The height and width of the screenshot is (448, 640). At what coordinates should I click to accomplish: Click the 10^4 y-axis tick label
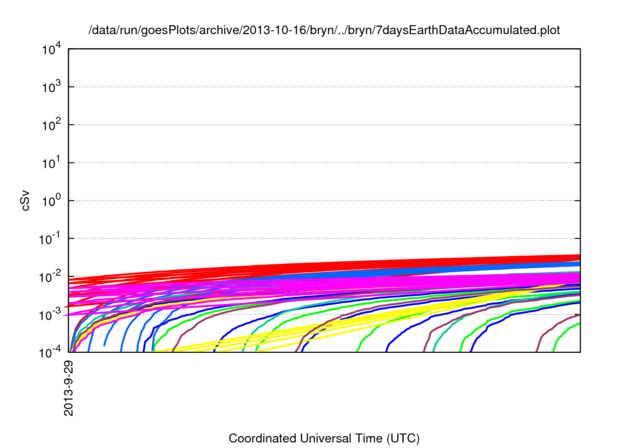click(51, 50)
